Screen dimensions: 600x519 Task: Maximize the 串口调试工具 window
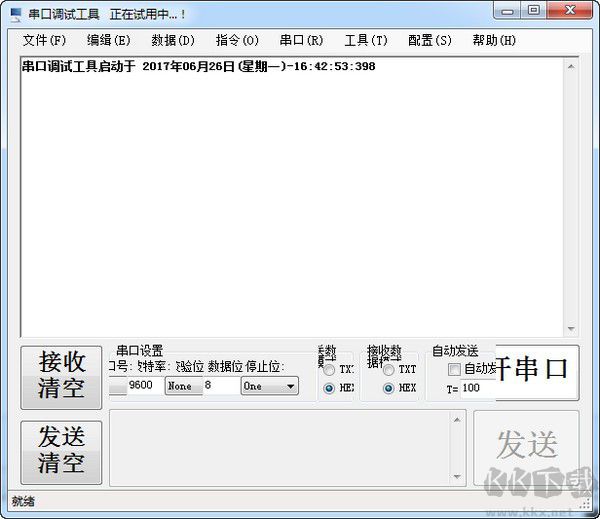(534, 10)
